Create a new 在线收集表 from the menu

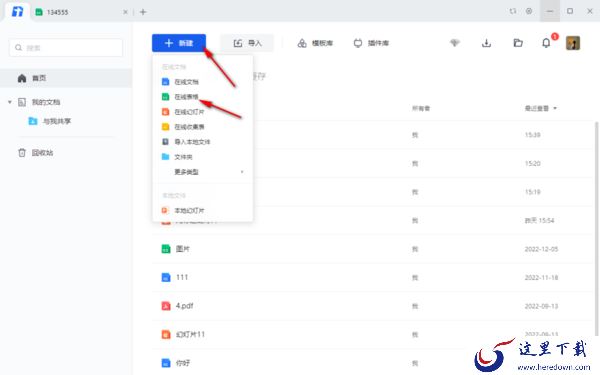point(203,127)
